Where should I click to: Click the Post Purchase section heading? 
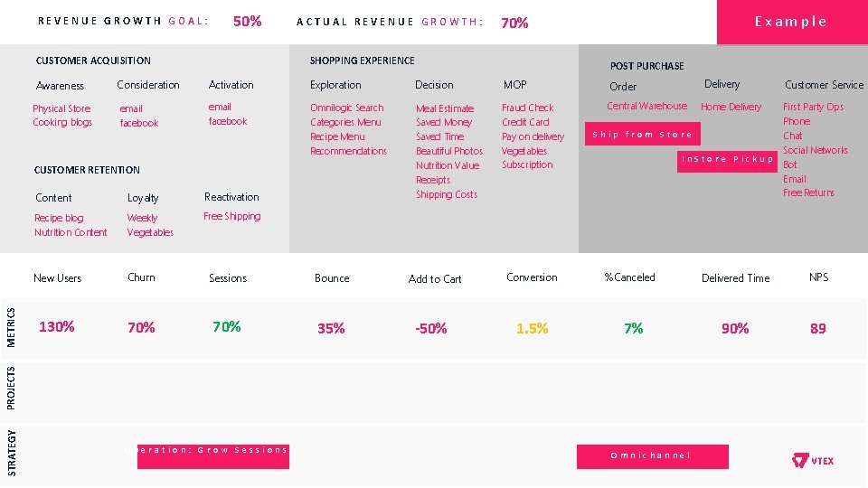(x=646, y=66)
